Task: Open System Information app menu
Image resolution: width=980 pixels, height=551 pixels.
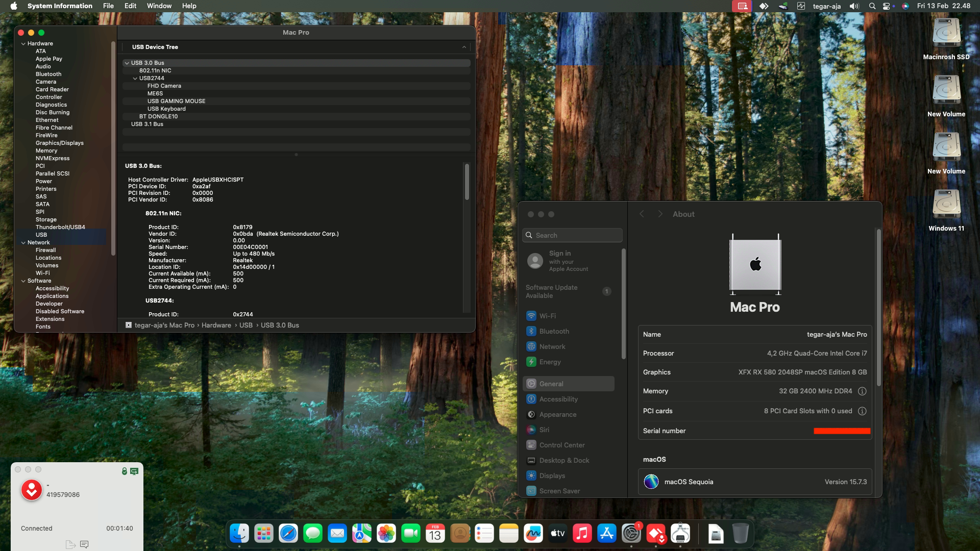Action: [60, 6]
